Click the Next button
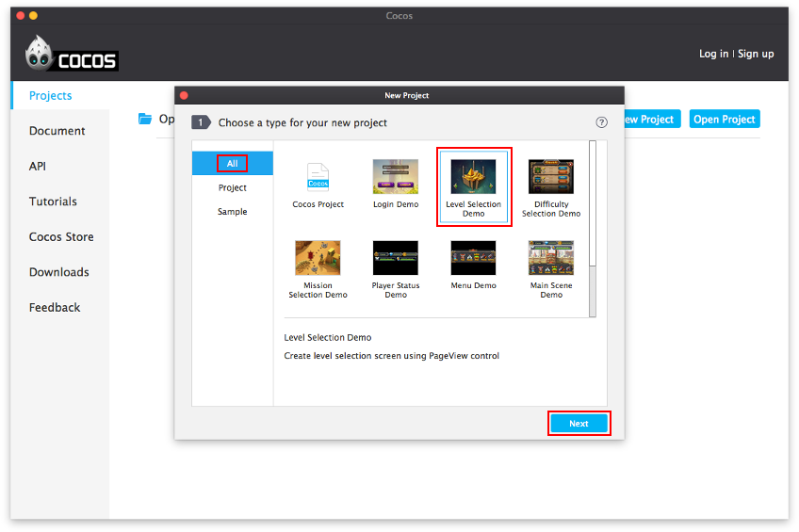Image resolution: width=799 pixels, height=532 pixels. pyautogui.click(x=579, y=423)
